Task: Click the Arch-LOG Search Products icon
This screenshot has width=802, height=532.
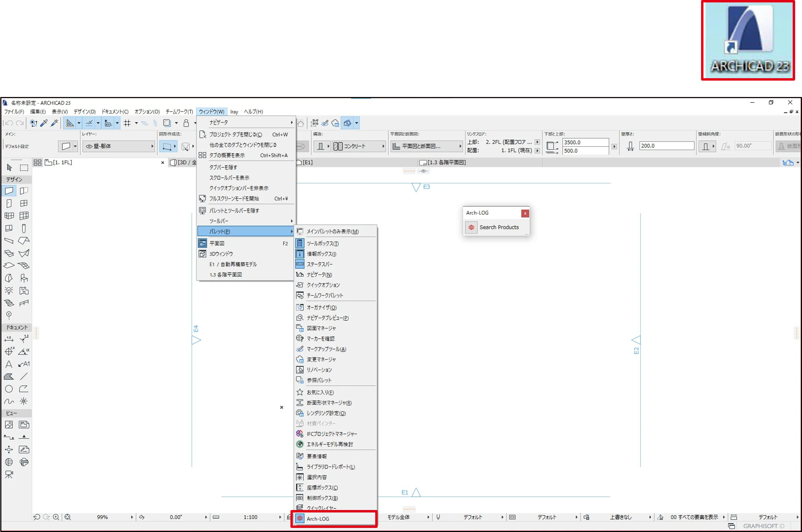Action: (x=471, y=227)
